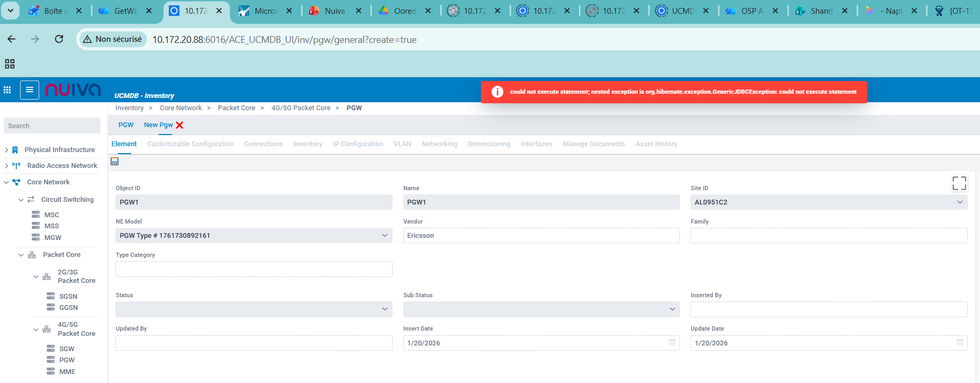Open the Site ID dropdown
Screen dimensions: 980x383
(959, 202)
